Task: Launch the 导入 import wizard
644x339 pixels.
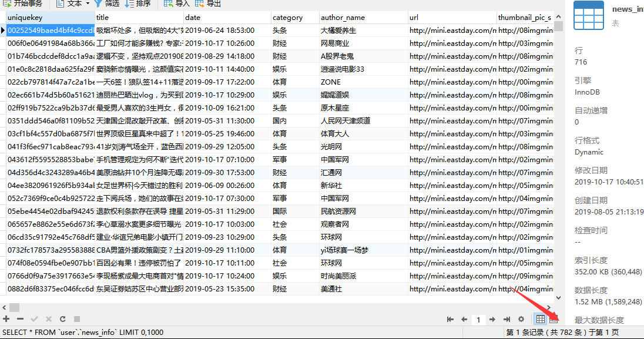Action: click(177, 4)
